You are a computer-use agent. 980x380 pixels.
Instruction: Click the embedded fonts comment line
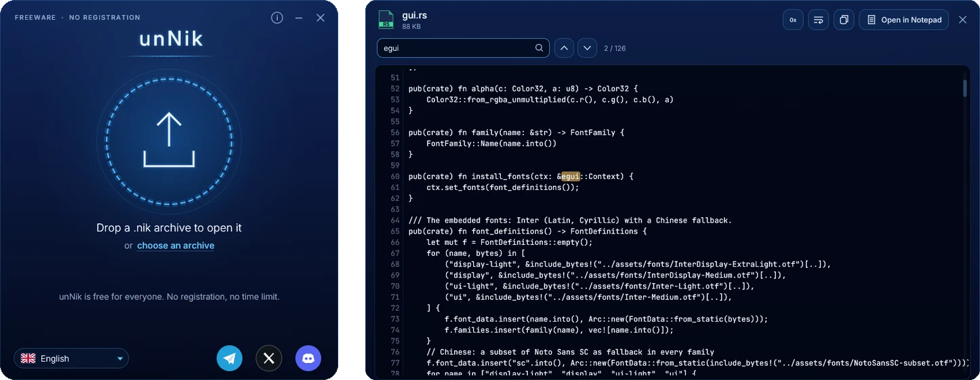(570, 221)
